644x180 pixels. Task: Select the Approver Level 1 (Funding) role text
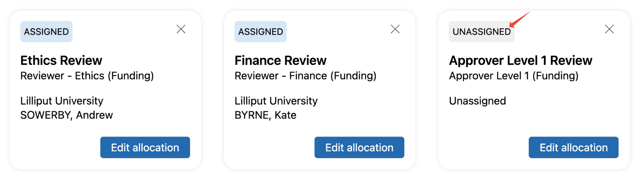pyautogui.click(x=514, y=76)
